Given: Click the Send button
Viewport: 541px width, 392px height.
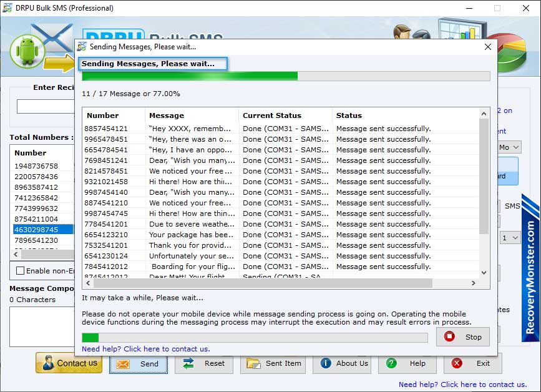Looking at the screenshot, I should pyautogui.click(x=139, y=364).
